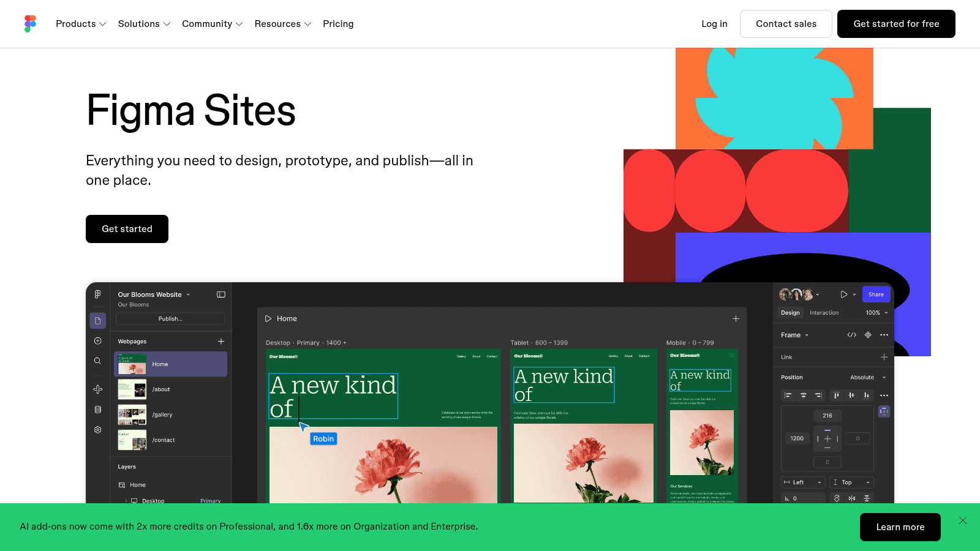
Task: Expand the Solutions dropdown menu
Action: (x=144, y=24)
